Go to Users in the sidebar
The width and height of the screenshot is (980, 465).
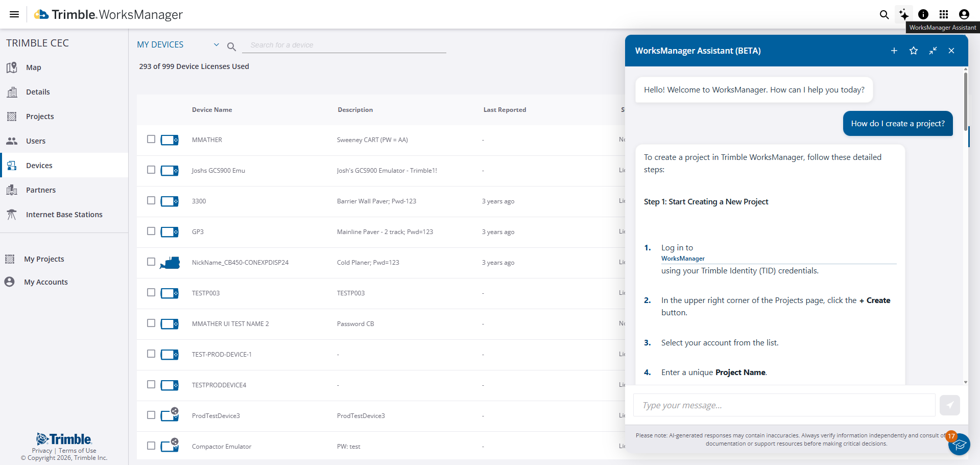[x=64, y=141]
